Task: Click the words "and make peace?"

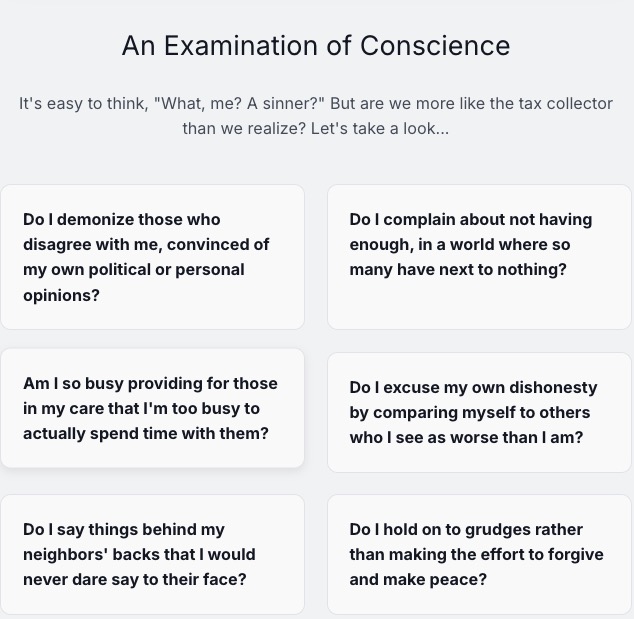Action: pyautogui.click(x=418, y=579)
